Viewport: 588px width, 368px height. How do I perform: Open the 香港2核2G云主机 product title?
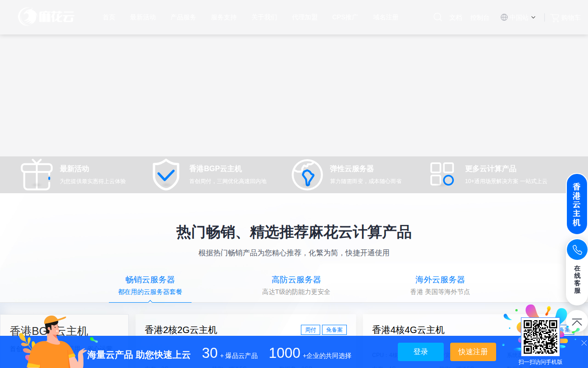(181, 330)
